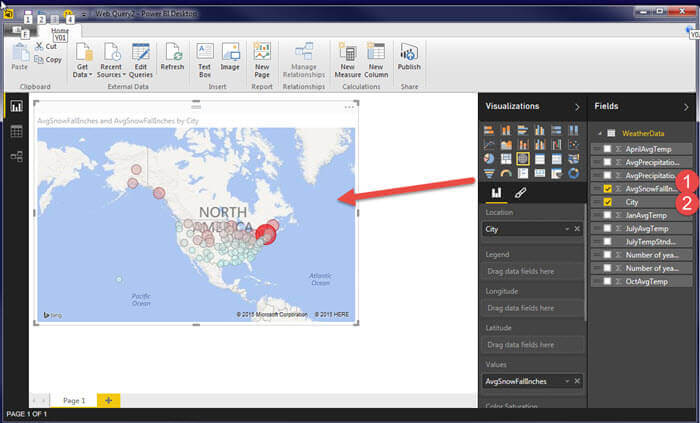This screenshot has width=700, height=423.
Task: Check the JulyTempStnd... field
Action: click(x=607, y=241)
